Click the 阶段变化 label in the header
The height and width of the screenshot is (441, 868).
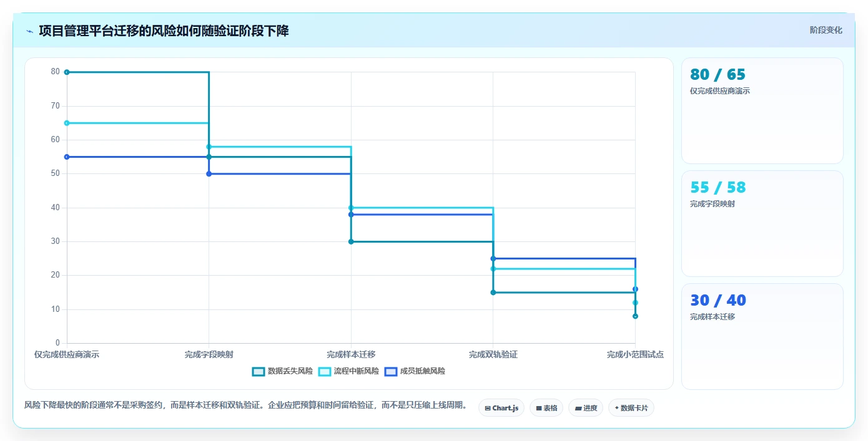pos(826,31)
